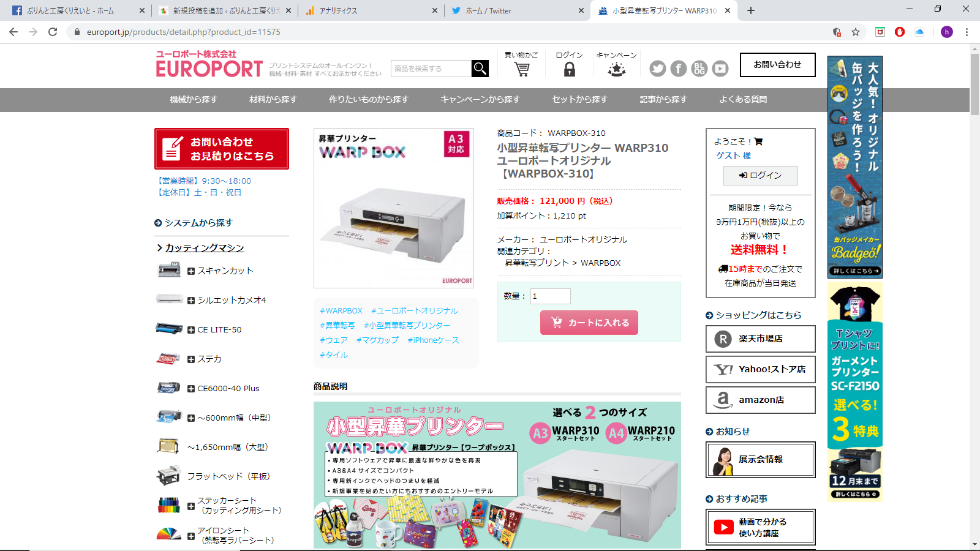Switch to the アナリティクス browser tab
The image size is (980, 551).
(372, 10)
